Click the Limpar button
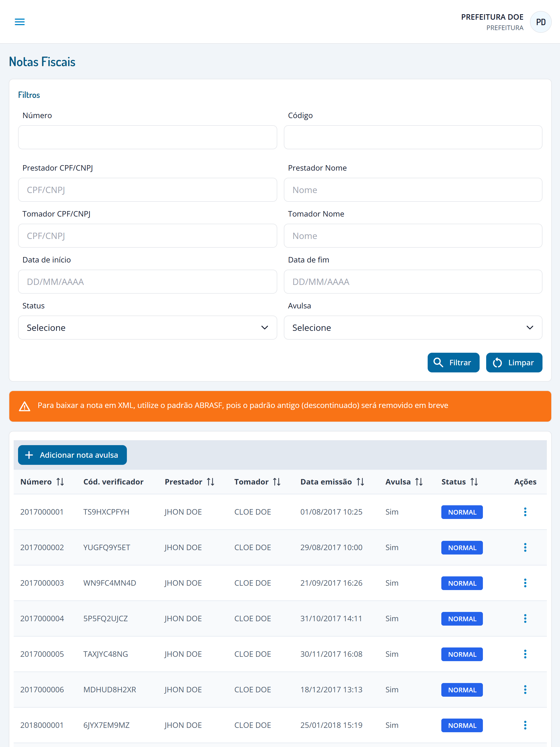560x747 pixels. 514,363
